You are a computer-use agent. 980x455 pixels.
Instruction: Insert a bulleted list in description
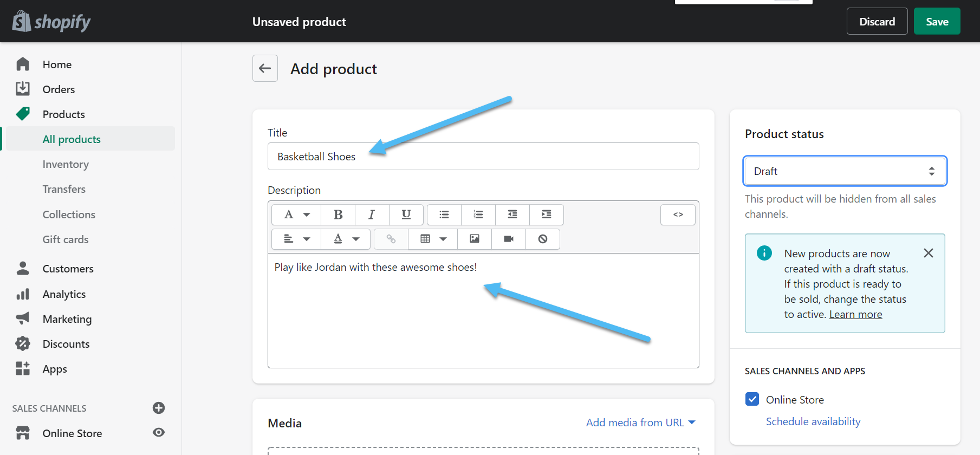click(x=444, y=214)
